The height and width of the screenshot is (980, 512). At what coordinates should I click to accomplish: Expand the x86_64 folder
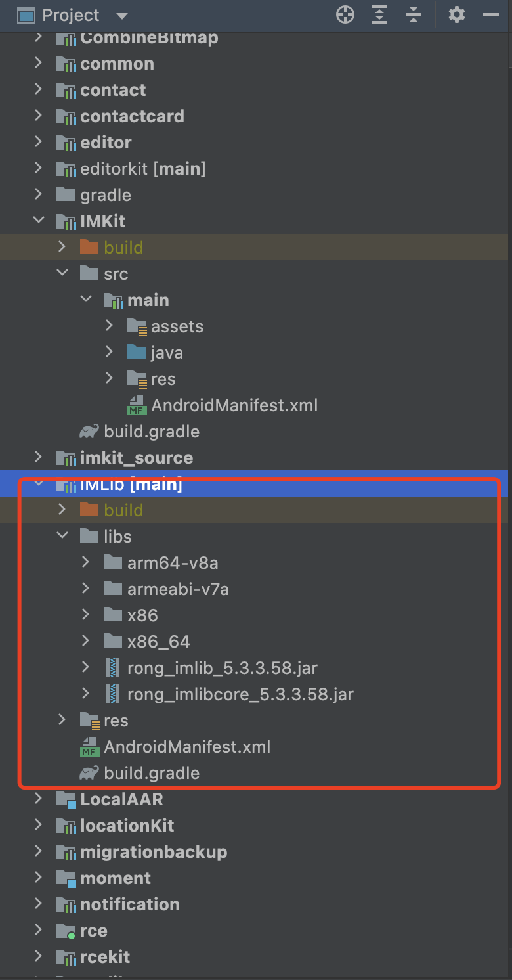click(85, 642)
